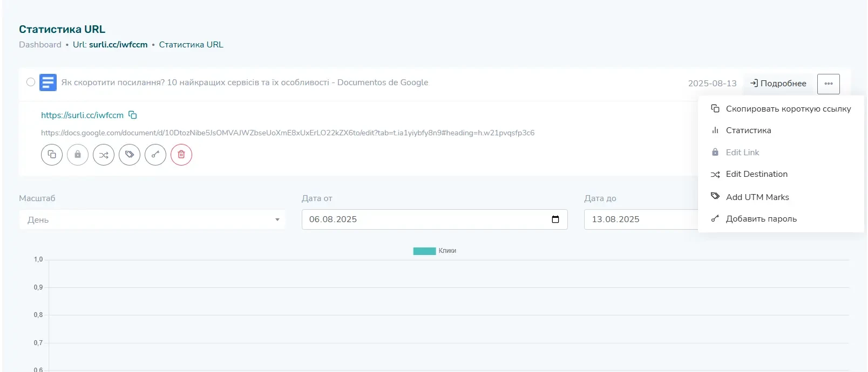Click the Статистика URL page heading
The image size is (868, 372).
click(x=62, y=29)
